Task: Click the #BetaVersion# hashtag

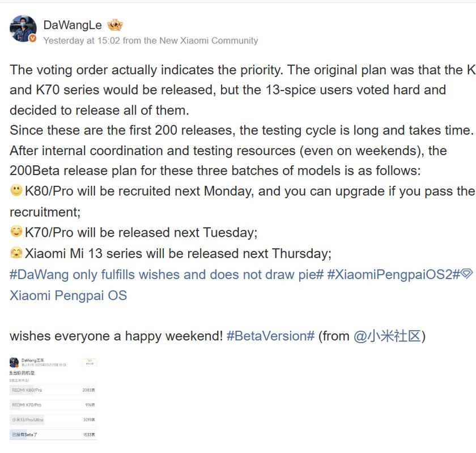Action: pyautogui.click(x=270, y=336)
